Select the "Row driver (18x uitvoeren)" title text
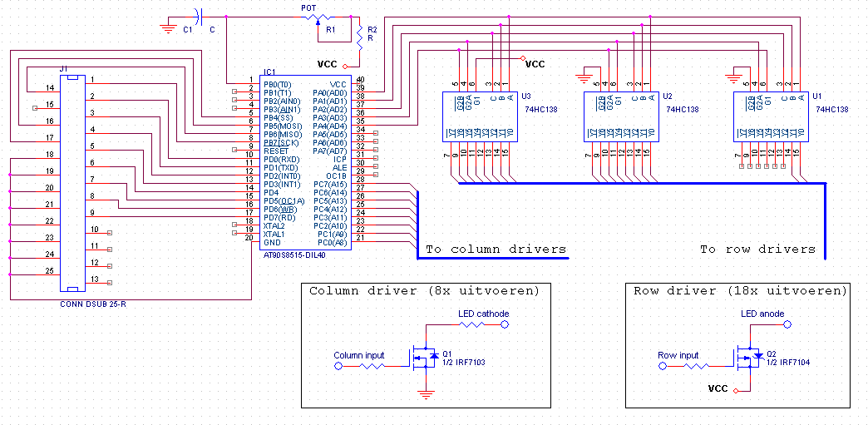 coord(740,291)
